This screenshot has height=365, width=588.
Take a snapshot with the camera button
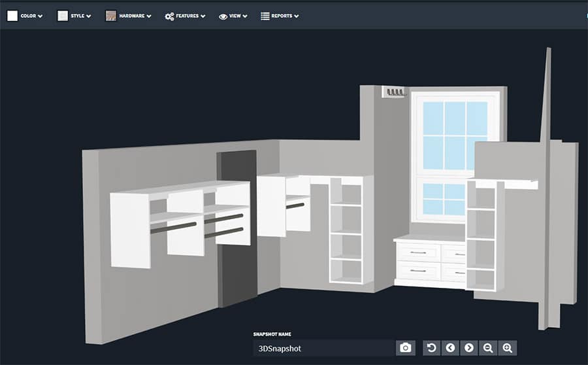click(x=405, y=348)
